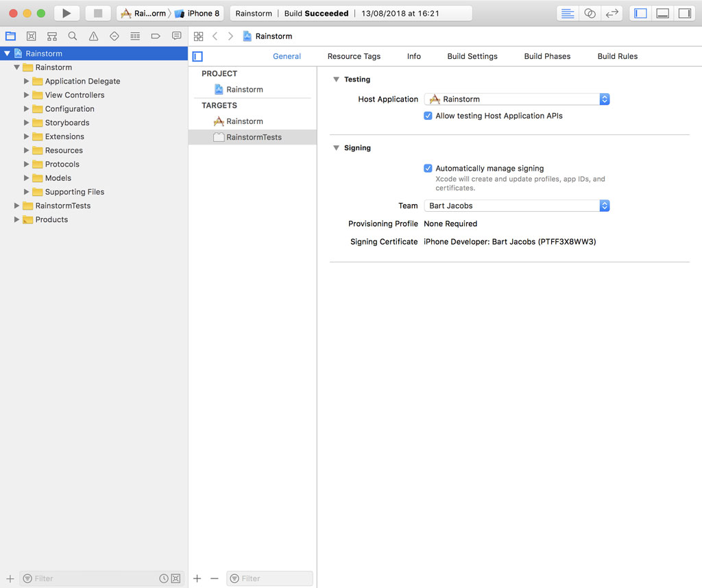Uncheck Allow testing Host Application APIs

(428, 116)
